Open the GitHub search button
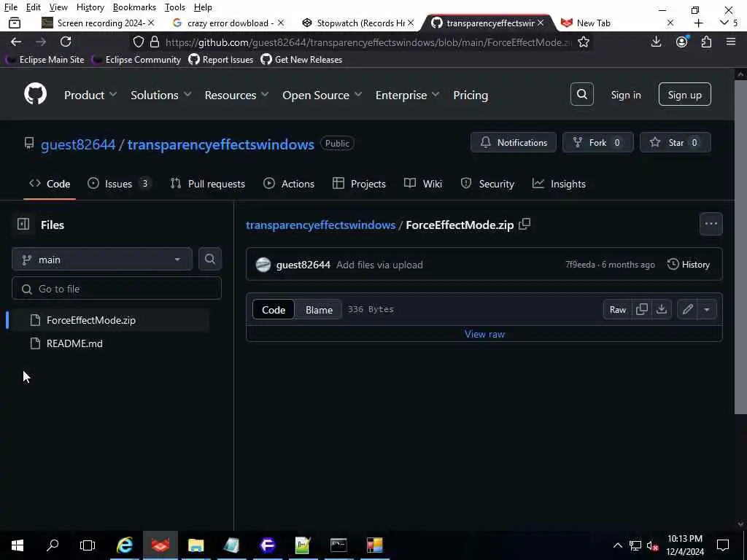Screen dimensions: 747x560 (x=581, y=94)
